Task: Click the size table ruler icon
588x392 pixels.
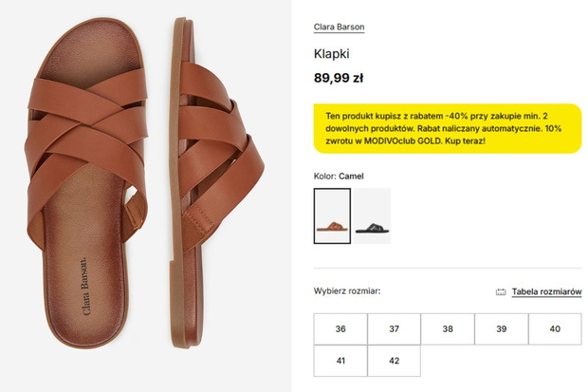Action: [x=501, y=291]
